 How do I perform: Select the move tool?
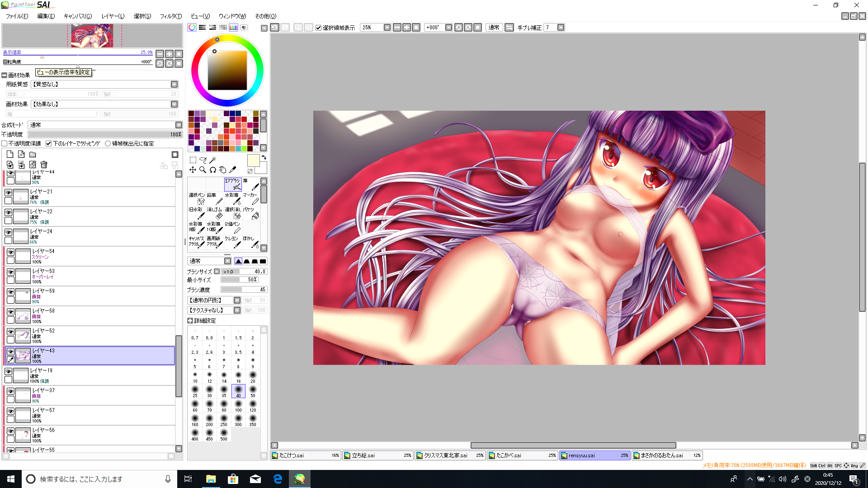(x=193, y=170)
